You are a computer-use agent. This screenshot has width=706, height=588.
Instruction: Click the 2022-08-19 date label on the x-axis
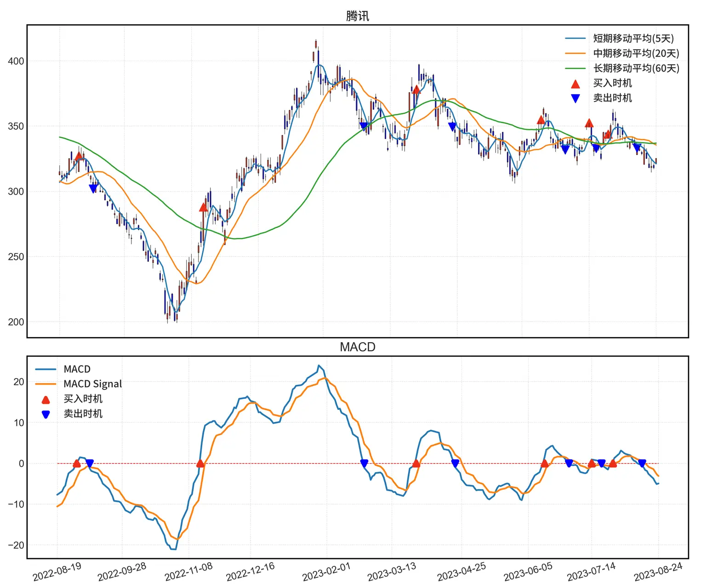57,572
